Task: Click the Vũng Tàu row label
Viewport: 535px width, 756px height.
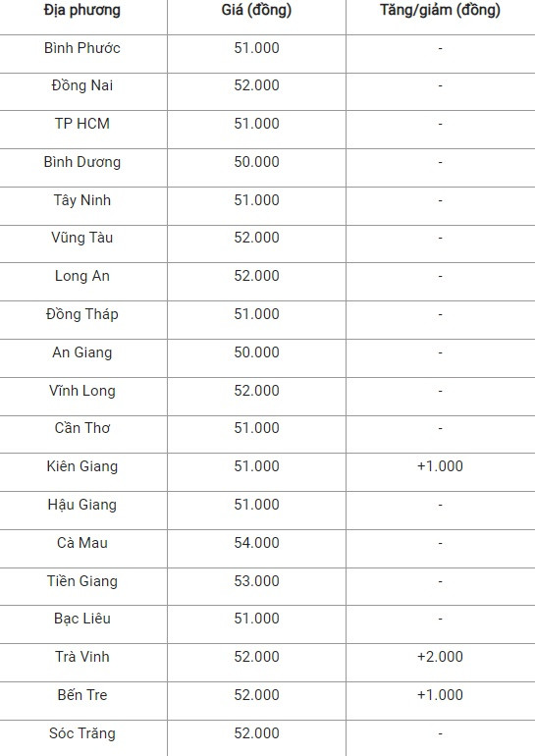Action: coord(81,238)
